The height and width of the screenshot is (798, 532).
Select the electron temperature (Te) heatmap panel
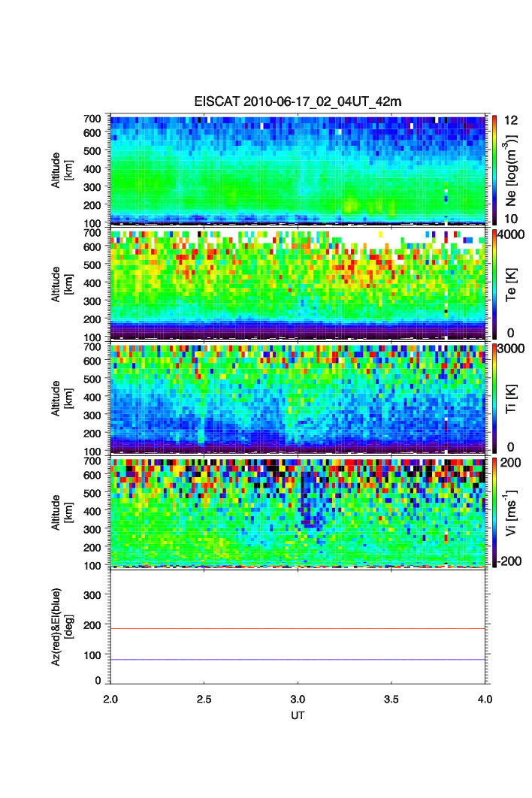298,283
